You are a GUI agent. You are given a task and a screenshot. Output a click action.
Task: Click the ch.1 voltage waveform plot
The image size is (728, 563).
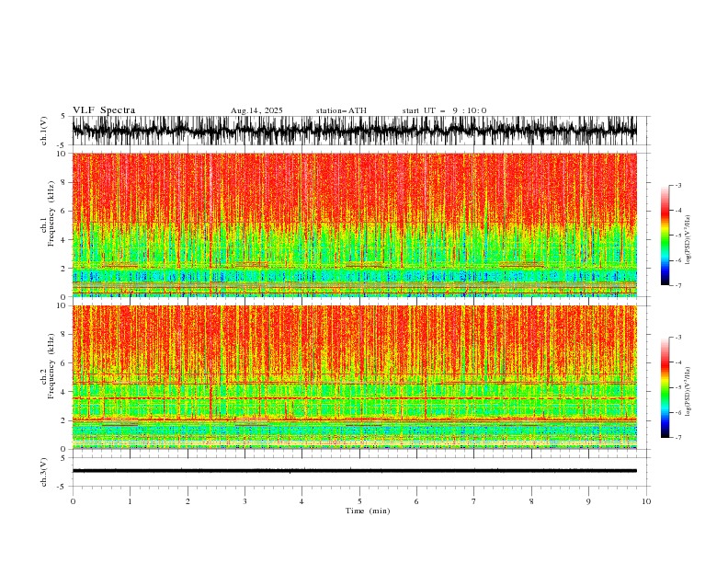coord(355,131)
